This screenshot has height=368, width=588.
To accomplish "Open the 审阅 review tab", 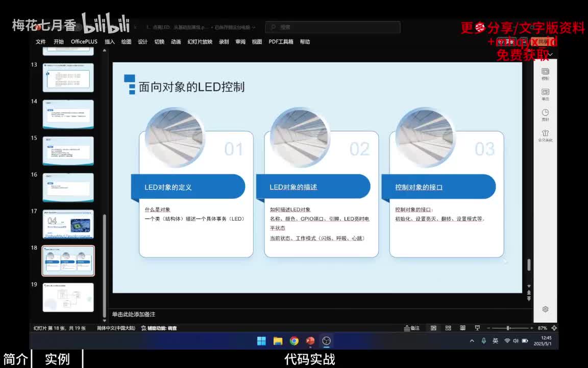I will coord(240,42).
